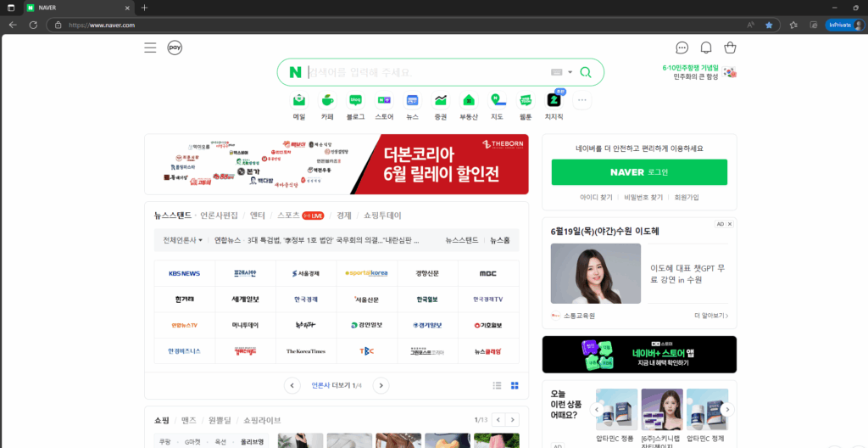868x448 pixels.
Task: Click the 네이버+ 스토어 앱 banner
Action: click(x=639, y=355)
